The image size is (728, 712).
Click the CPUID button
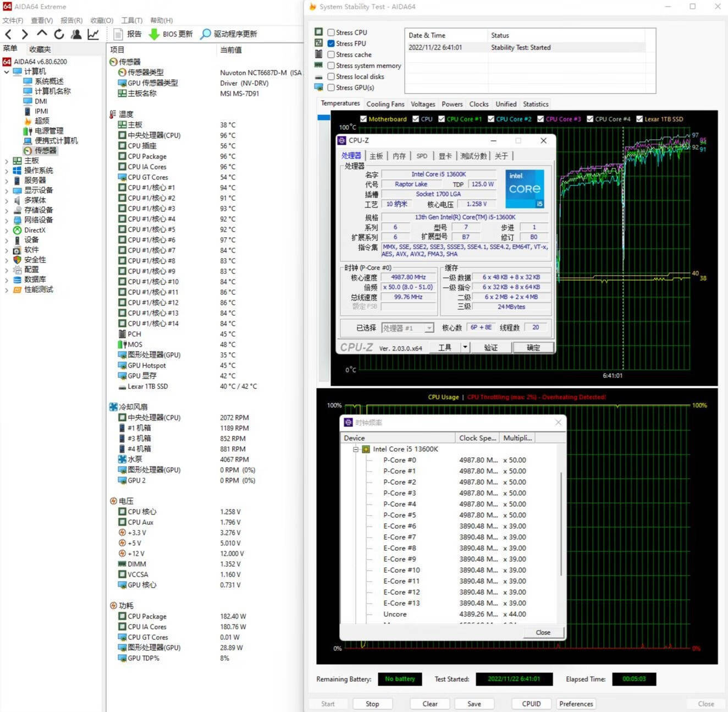coord(531,704)
